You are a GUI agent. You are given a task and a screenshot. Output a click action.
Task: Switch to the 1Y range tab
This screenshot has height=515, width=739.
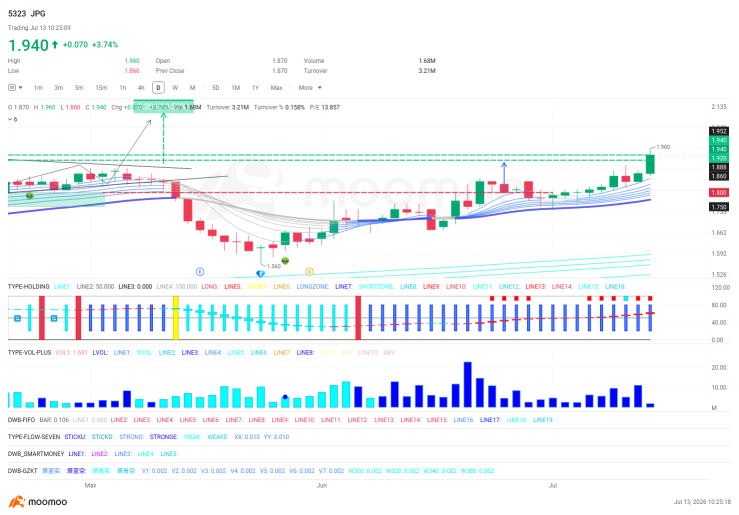tap(255, 88)
